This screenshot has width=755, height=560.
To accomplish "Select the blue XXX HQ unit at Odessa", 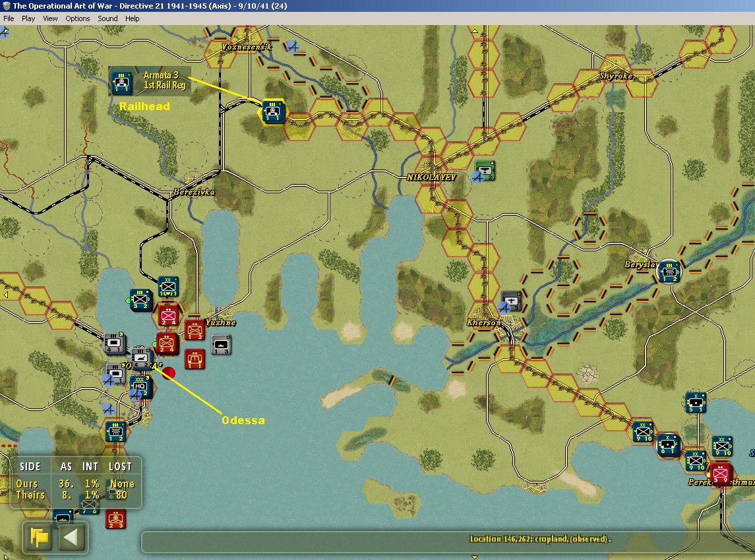I will [x=141, y=387].
